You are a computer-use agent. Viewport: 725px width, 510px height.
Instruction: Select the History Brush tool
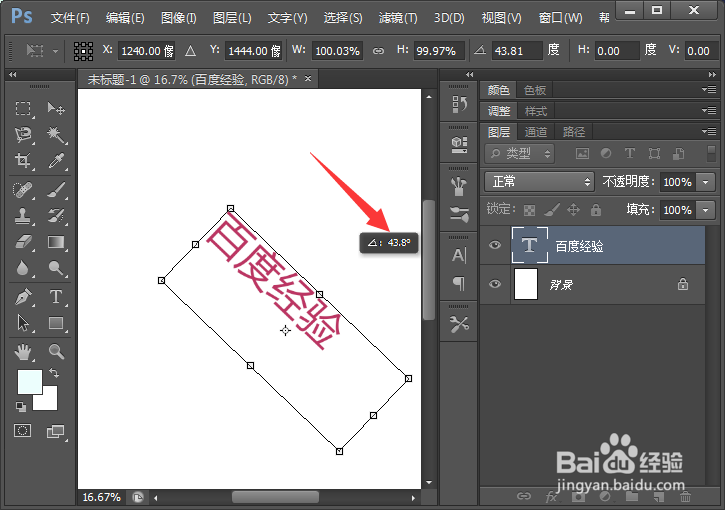56,216
